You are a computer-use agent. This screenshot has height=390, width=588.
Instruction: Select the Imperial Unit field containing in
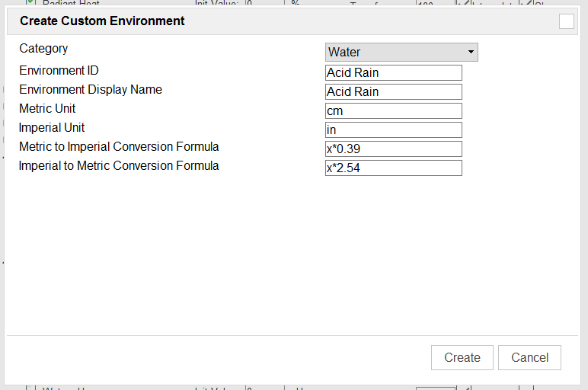(393, 130)
